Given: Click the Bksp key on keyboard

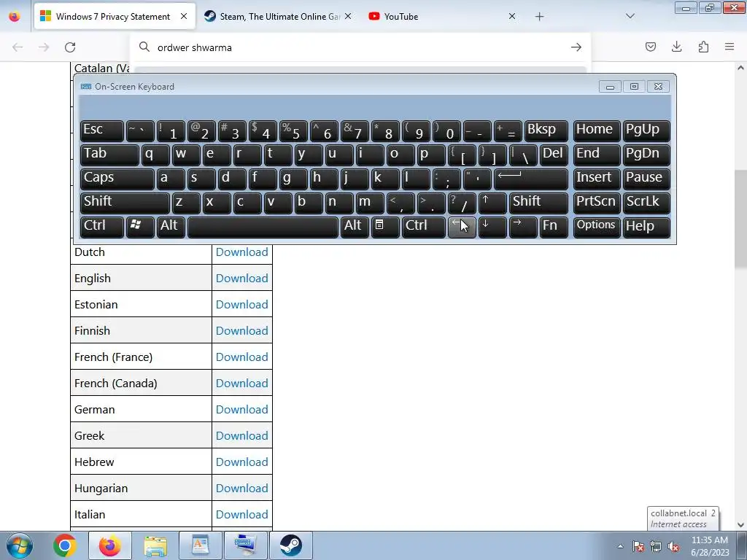Looking at the screenshot, I should (546, 131).
